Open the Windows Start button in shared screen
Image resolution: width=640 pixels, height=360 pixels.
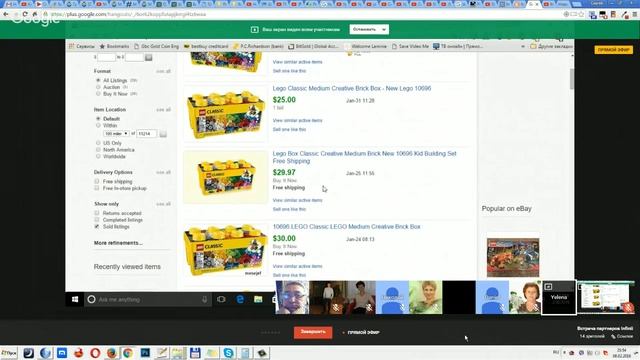[75, 300]
